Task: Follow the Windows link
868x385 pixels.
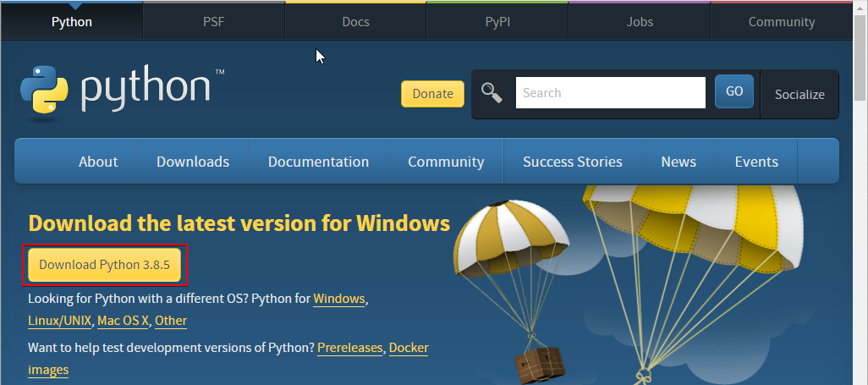Action: click(339, 299)
